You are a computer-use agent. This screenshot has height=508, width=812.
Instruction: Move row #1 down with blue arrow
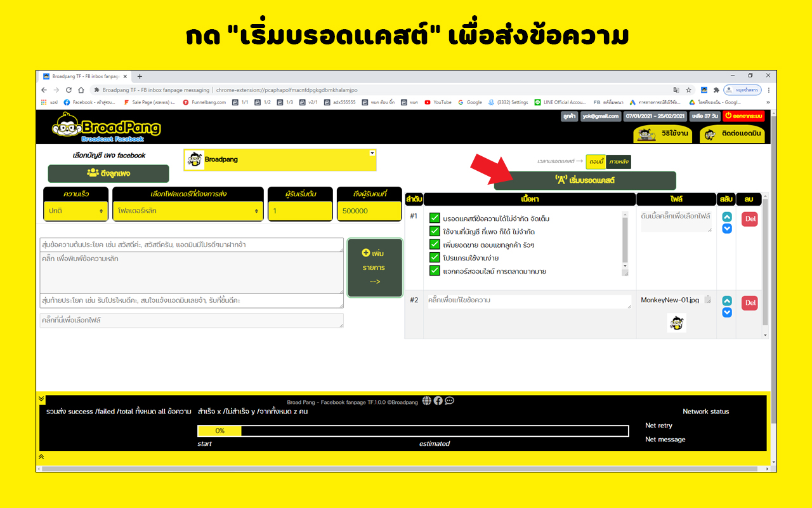[727, 229]
